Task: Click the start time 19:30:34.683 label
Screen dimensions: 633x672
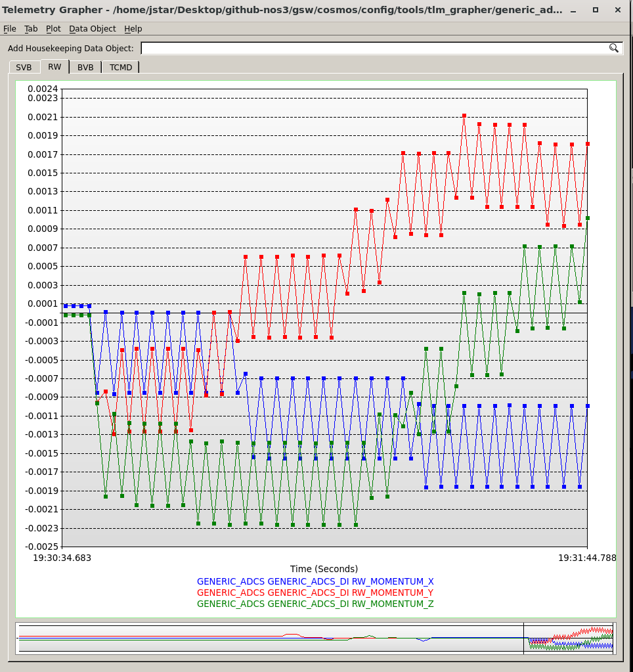Action: point(62,558)
